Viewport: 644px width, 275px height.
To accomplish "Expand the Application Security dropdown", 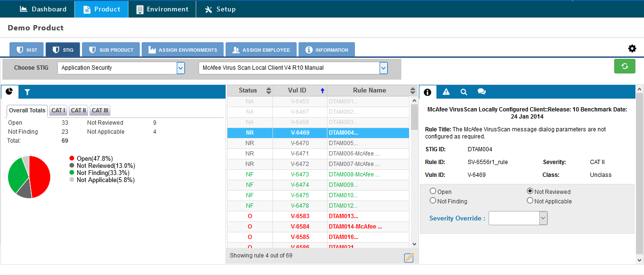I will [x=121, y=68].
